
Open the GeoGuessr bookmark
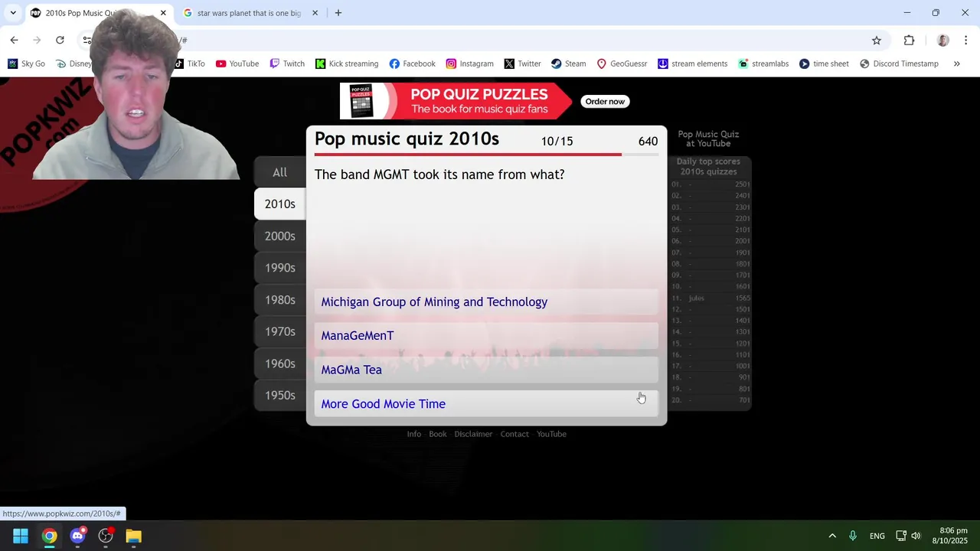(622, 64)
